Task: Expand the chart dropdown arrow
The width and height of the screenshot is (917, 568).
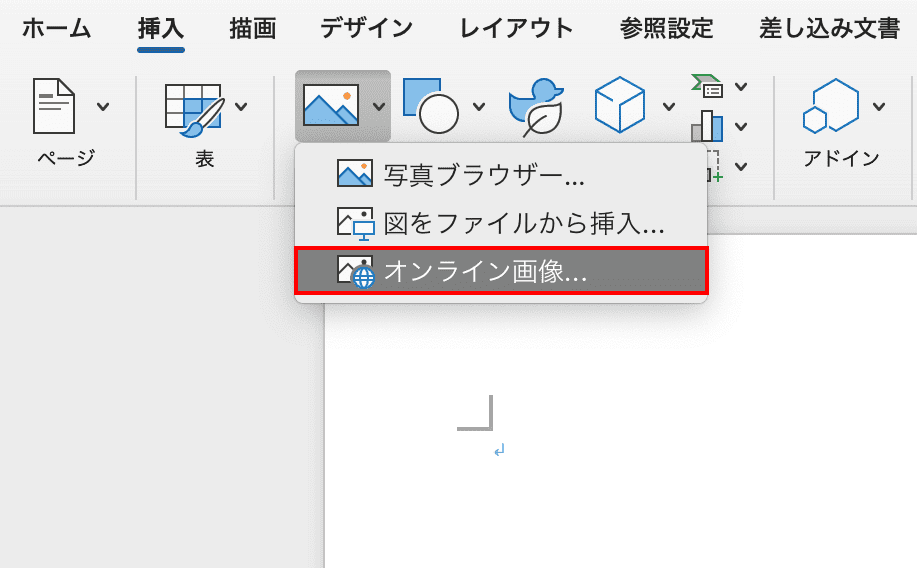Action: 741,126
